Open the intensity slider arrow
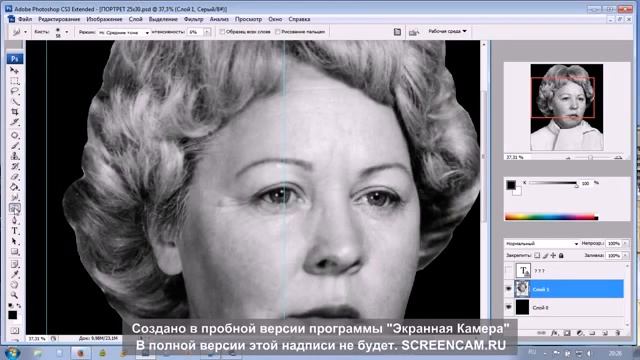The height and width of the screenshot is (360, 640). 207,32
